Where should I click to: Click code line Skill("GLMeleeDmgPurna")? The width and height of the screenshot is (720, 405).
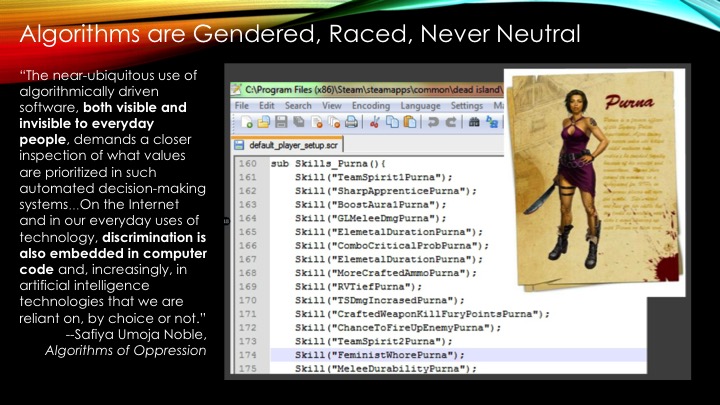[x=371, y=218]
